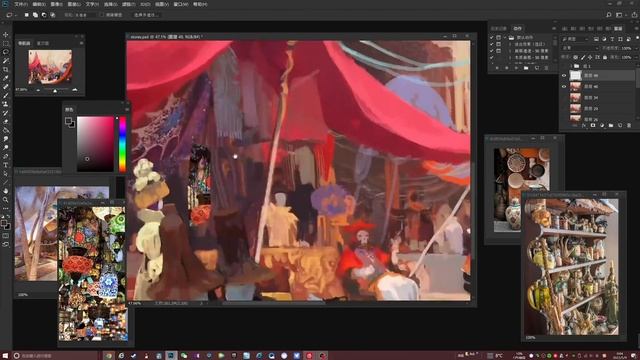Select the Crop tool
Screen dimensions: 640x360
pos(6,69)
